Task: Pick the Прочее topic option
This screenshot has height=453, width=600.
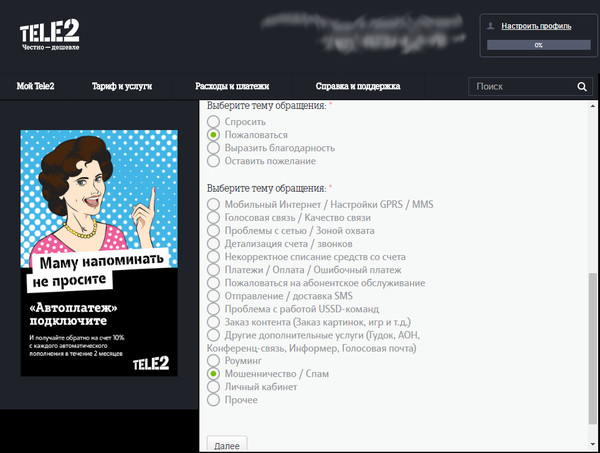Action: pos(213,400)
